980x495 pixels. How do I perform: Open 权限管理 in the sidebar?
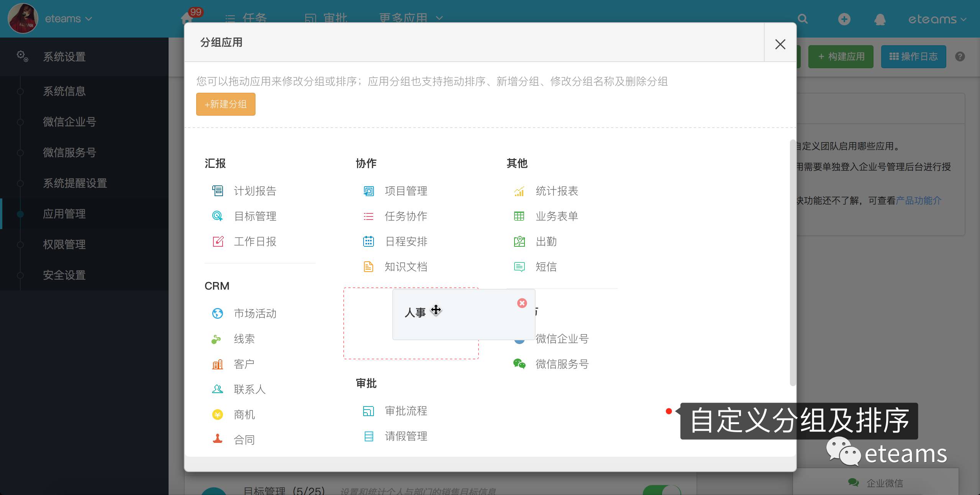(x=64, y=244)
